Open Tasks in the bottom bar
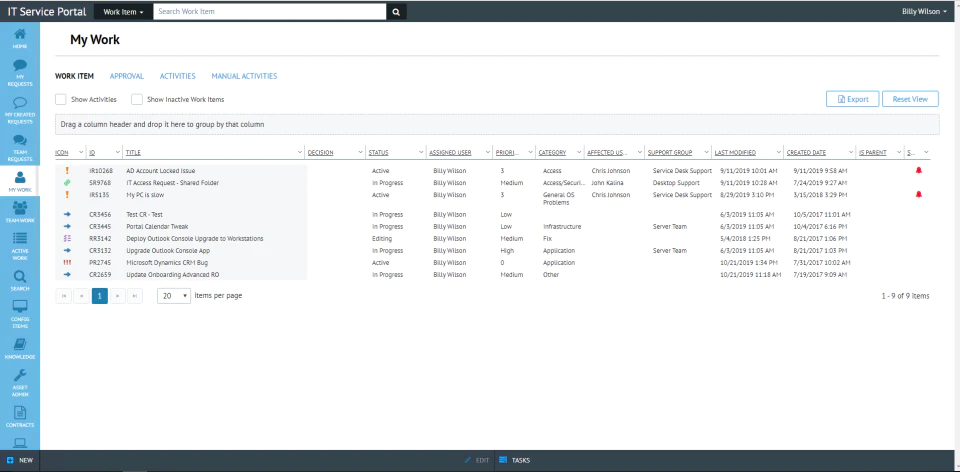Viewport: 960px width, 472px height. 514,460
